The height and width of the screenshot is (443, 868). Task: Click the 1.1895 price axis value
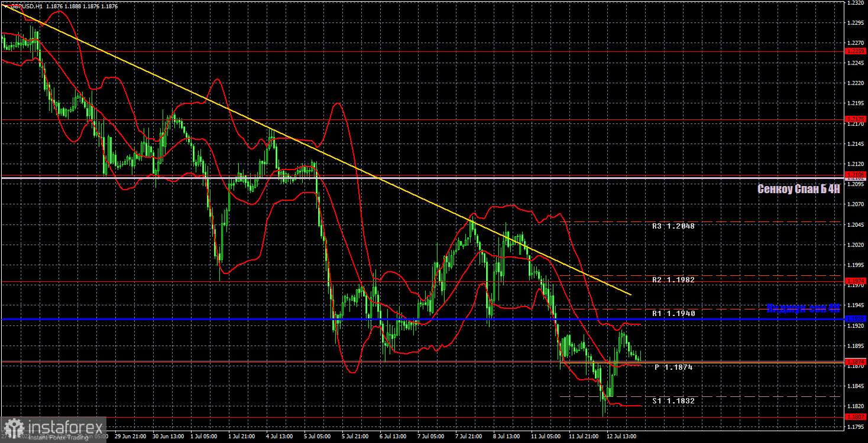856,346
